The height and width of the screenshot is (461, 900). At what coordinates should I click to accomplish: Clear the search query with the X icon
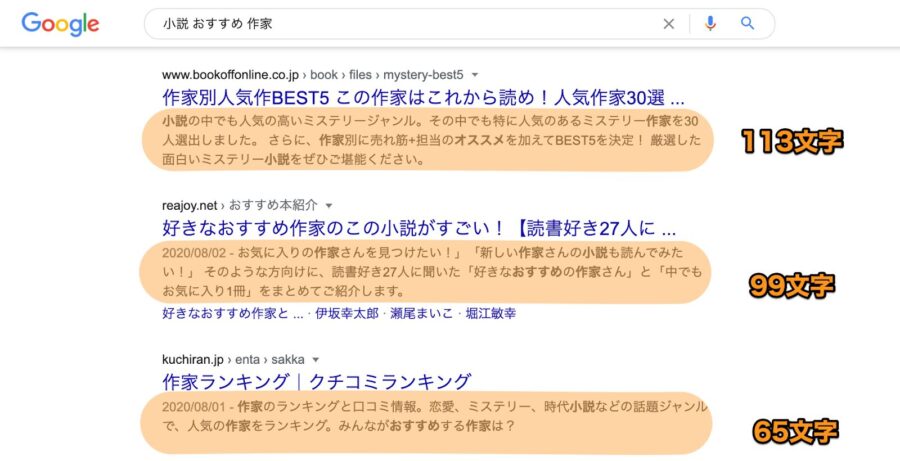(x=669, y=24)
